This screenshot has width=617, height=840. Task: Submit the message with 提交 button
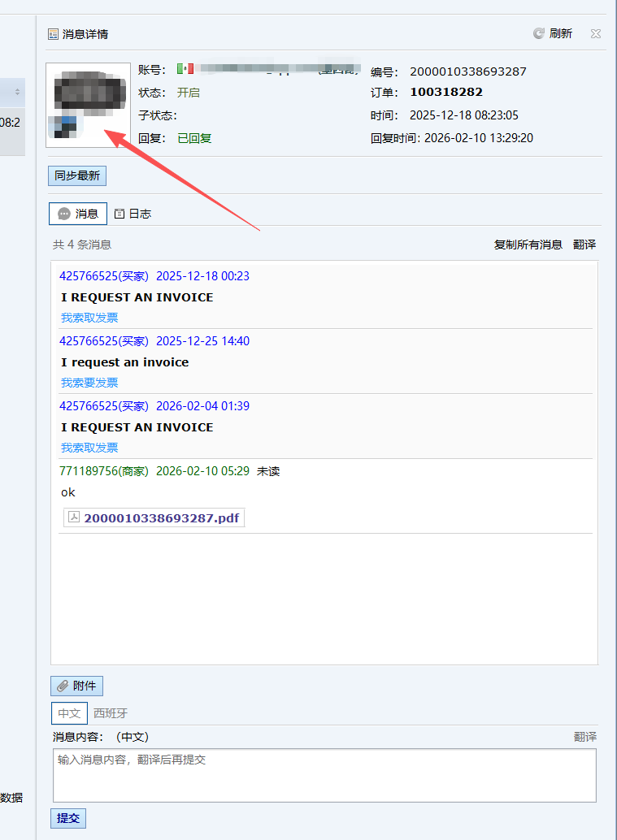pyautogui.click(x=68, y=818)
